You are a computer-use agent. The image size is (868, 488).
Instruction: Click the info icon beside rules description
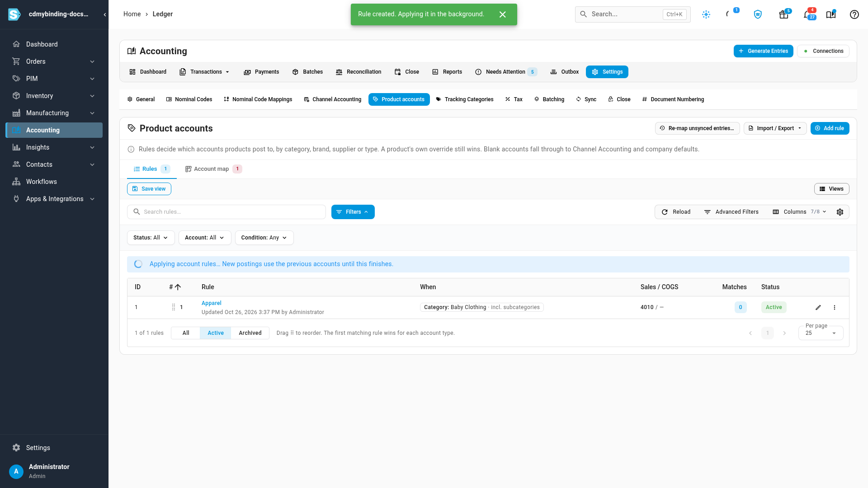click(x=131, y=149)
